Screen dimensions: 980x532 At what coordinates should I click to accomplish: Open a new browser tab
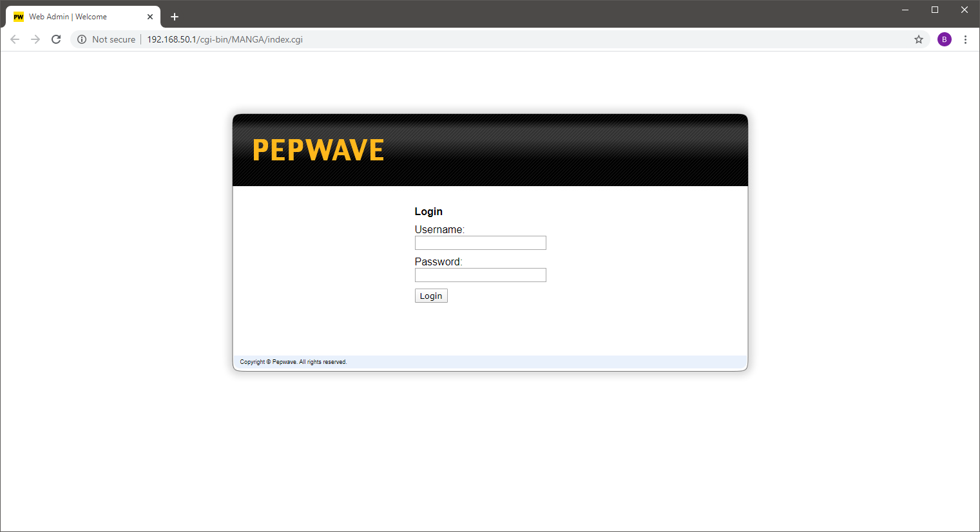(x=175, y=17)
